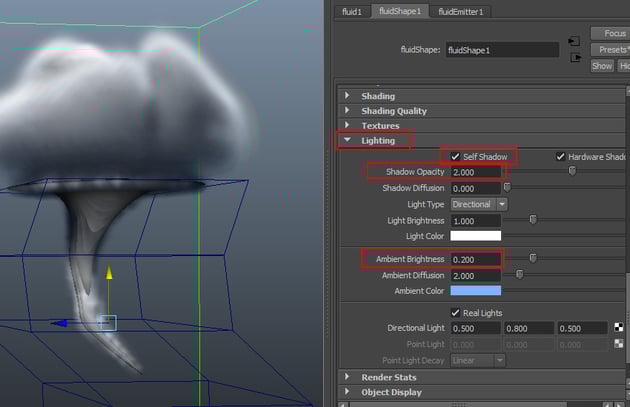Image resolution: width=630 pixels, height=407 pixels.
Task: Click the input connection icon beside fluidShape
Action: (x=574, y=41)
